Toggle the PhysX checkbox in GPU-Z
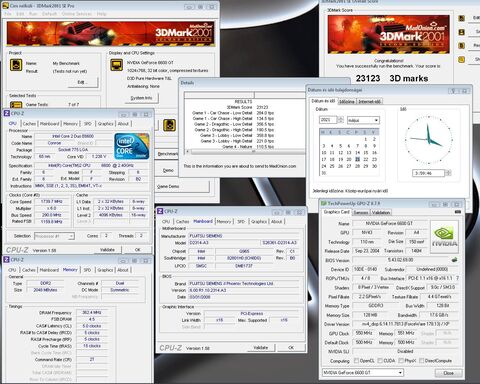Viewport: 480px width, 384px height. pyautogui.click(x=401, y=361)
